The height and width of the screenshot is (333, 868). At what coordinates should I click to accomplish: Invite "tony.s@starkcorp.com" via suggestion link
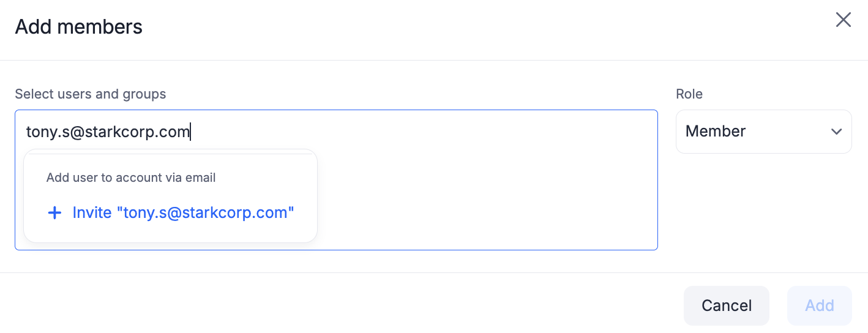(183, 213)
